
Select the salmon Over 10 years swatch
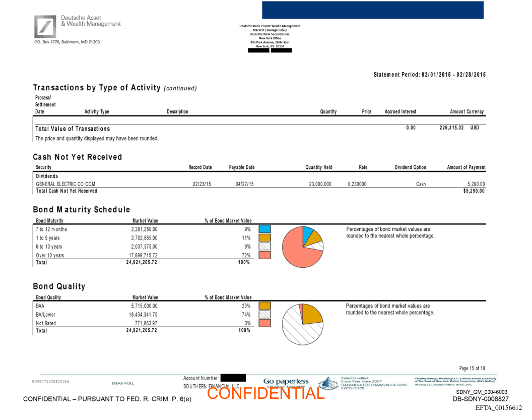click(264, 255)
